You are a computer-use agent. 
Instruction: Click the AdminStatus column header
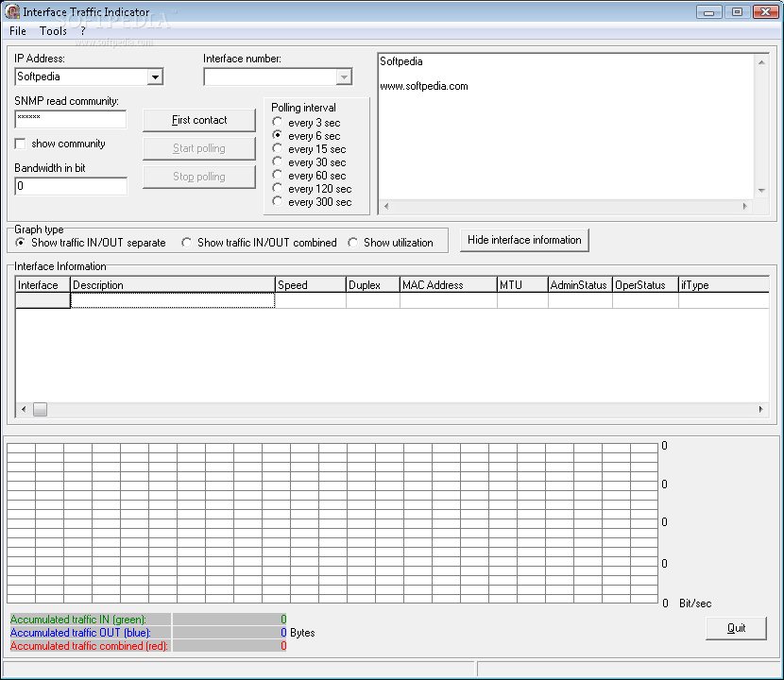click(x=580, y=285)
